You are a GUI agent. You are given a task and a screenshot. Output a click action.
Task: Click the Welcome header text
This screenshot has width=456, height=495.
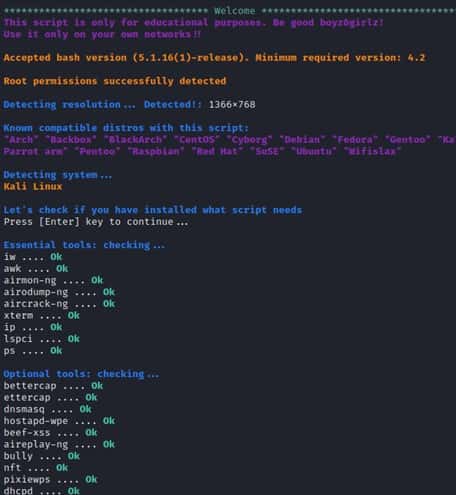pyautogui.click(x=235, y=11)
